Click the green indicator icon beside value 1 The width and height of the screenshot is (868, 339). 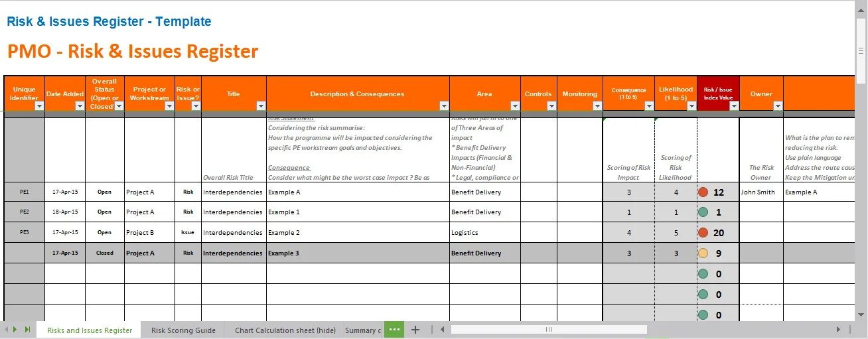click(x=703, y=212)
